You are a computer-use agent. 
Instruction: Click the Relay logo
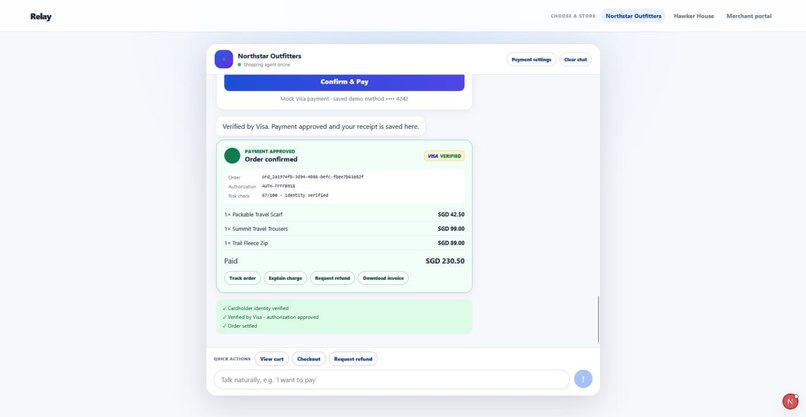(41, 16)
